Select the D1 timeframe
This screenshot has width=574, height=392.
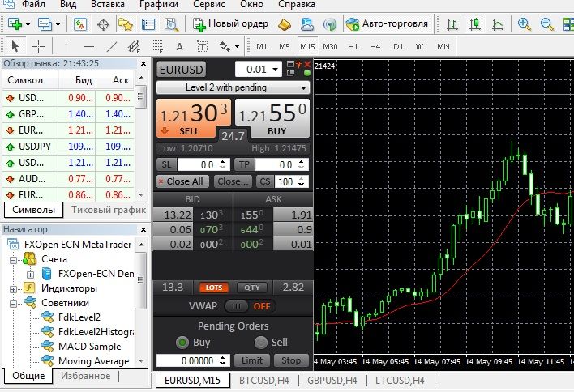click(x=398, y=46)
